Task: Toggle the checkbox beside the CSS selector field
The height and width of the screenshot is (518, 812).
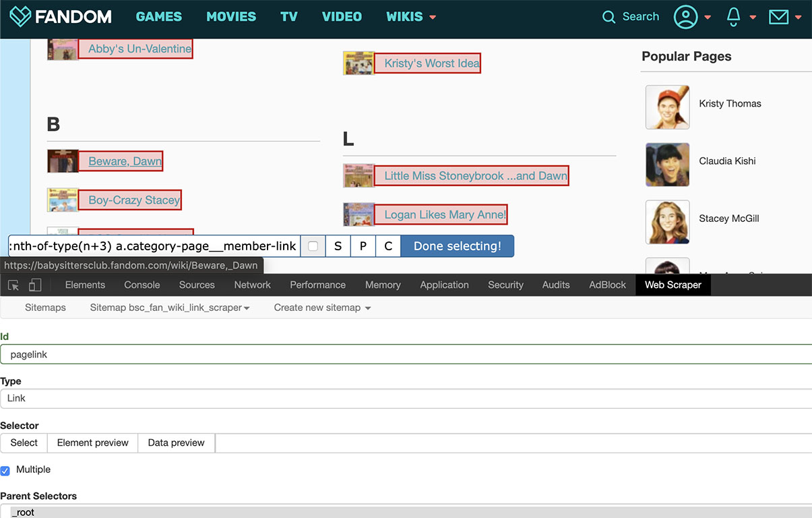Action: click(313, 246)
